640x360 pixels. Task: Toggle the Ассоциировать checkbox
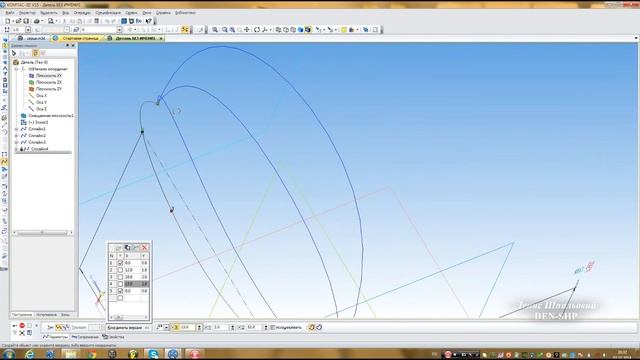272,327
